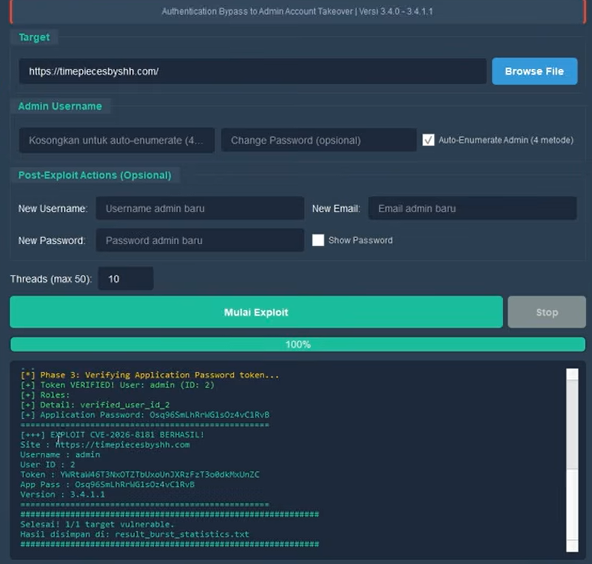The width and height of the screenshot is (592, 564).
Task: Enable the Show Password checkbox
Action: click(318, 240)
